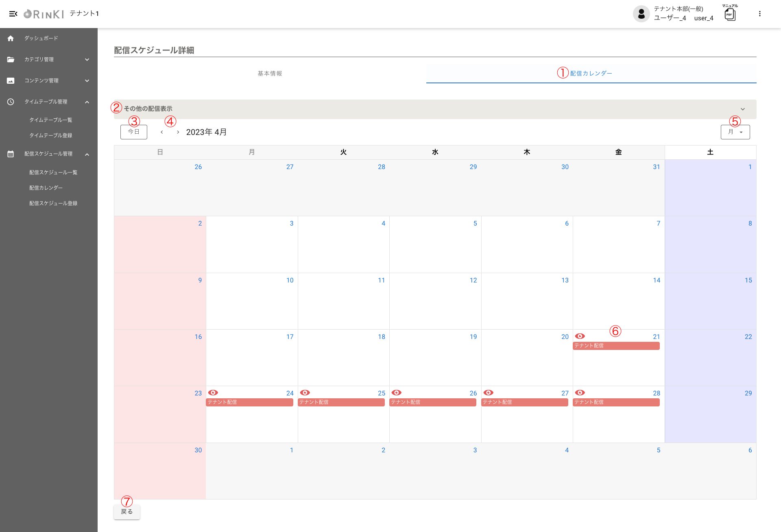Open the 月 view dropdown

[735, 132]
